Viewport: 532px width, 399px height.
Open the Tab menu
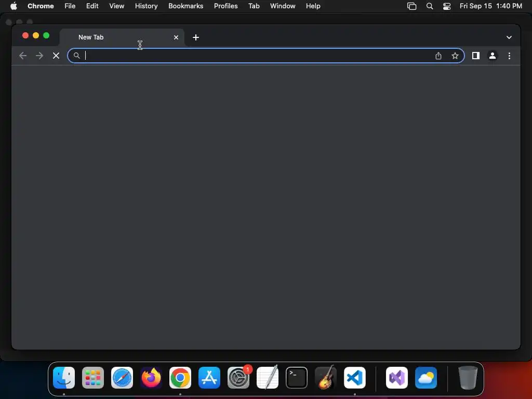click(x=254, y=6)
